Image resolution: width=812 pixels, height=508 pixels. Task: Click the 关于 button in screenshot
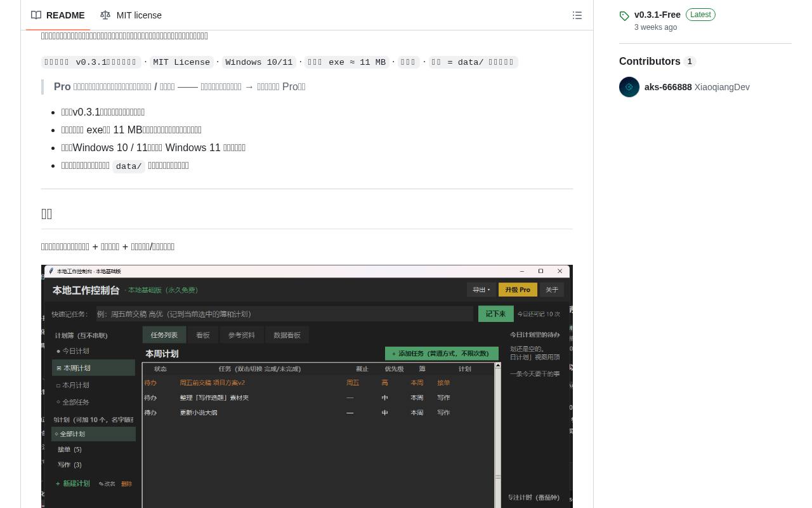552,290
